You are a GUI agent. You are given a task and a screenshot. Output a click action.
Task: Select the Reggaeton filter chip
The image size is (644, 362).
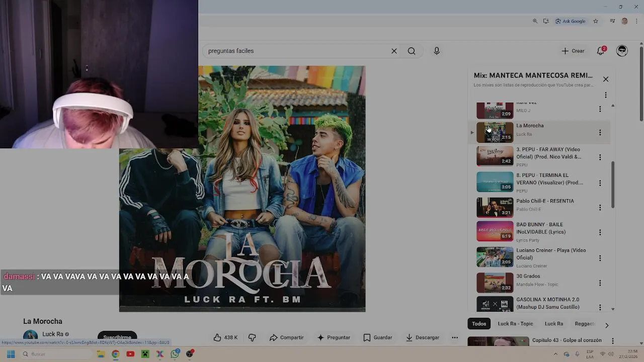[585, 324]
